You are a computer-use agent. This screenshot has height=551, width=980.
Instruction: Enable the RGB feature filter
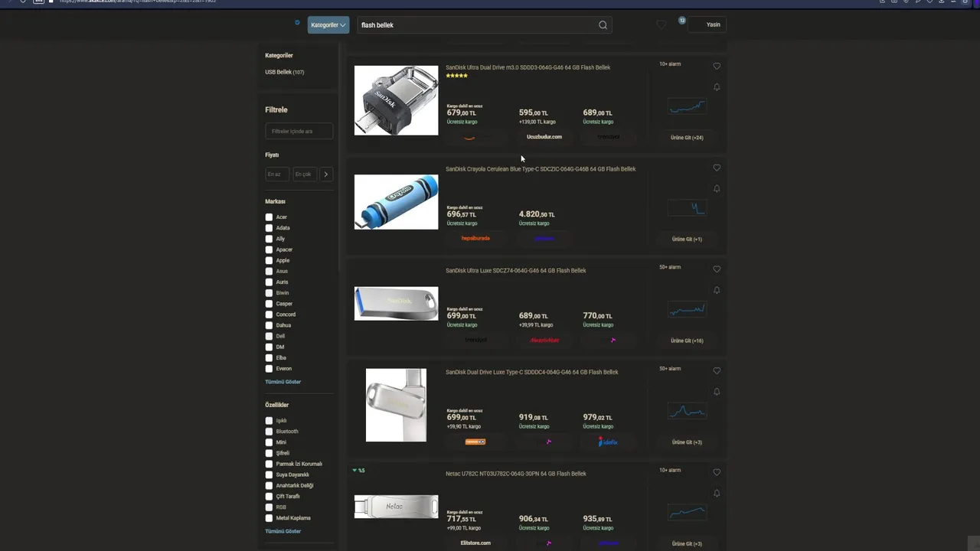[269, 507]
